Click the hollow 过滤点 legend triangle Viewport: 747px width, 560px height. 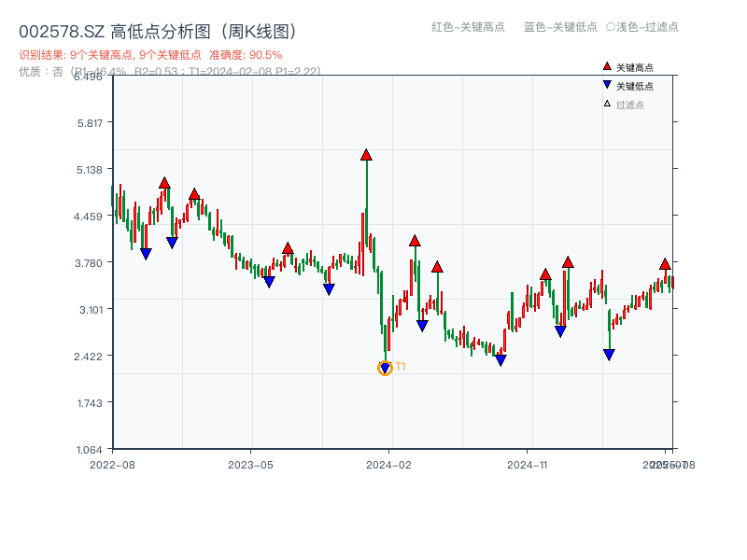coord(607,104)
